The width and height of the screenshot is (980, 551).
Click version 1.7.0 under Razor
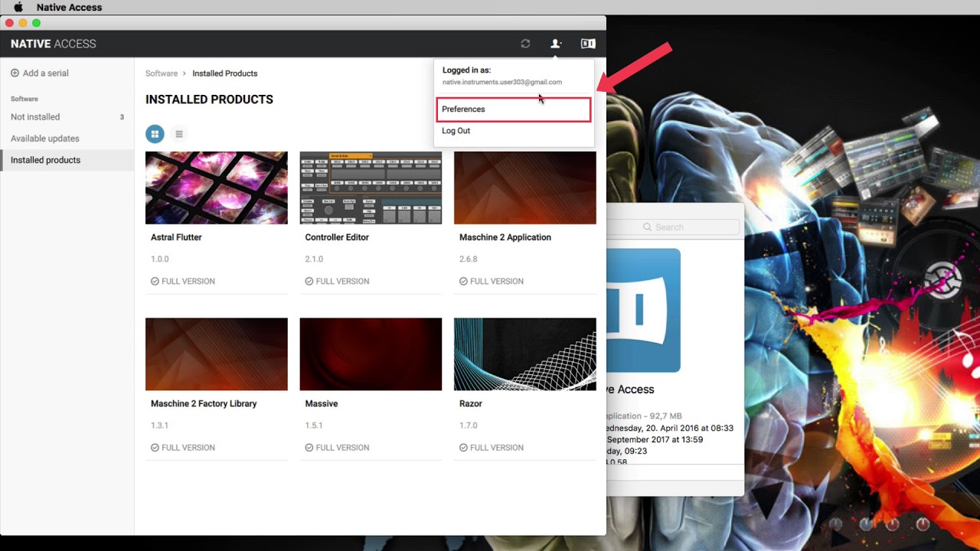pyautogui.click(x=469, y=425)
